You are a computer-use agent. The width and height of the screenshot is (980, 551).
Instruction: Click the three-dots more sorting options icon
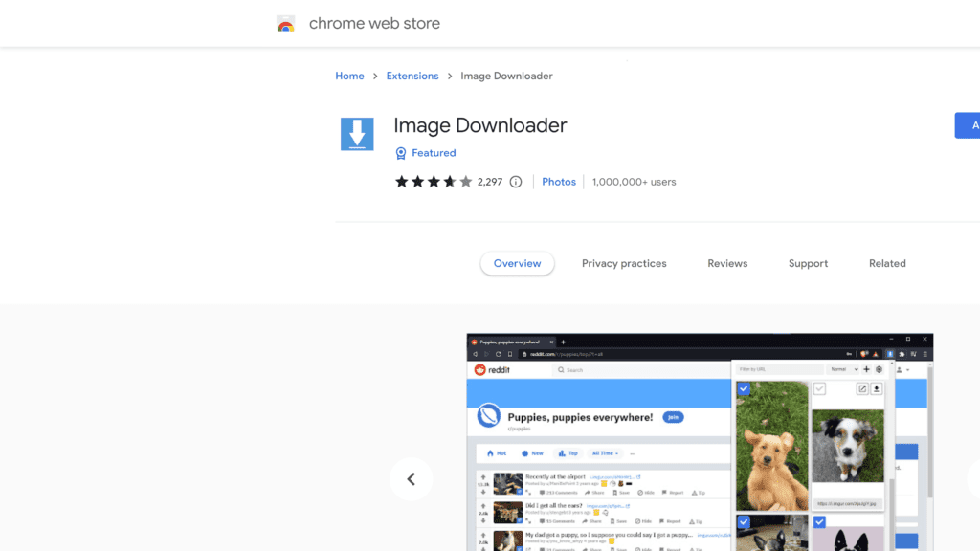click(x=633, y=453)
